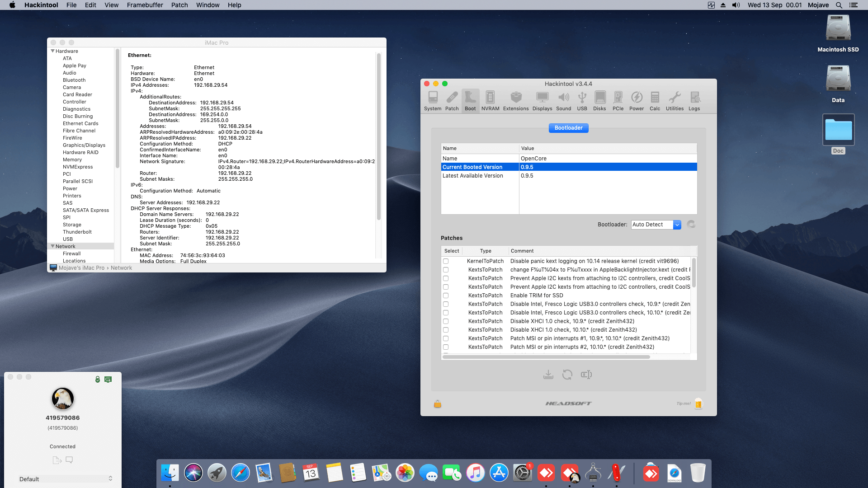868x488 pixels.
Task: Click the System Information sidebar scrollbar
Action: (118, 108)
